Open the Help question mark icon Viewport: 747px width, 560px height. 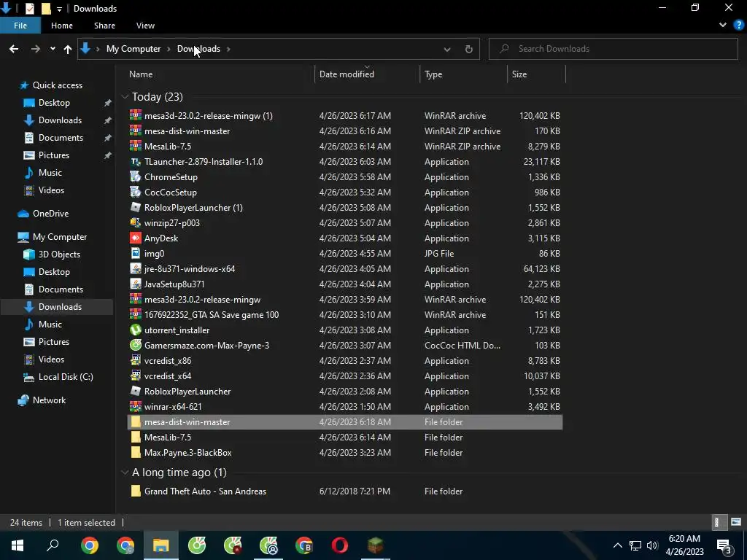pos(739,26)
